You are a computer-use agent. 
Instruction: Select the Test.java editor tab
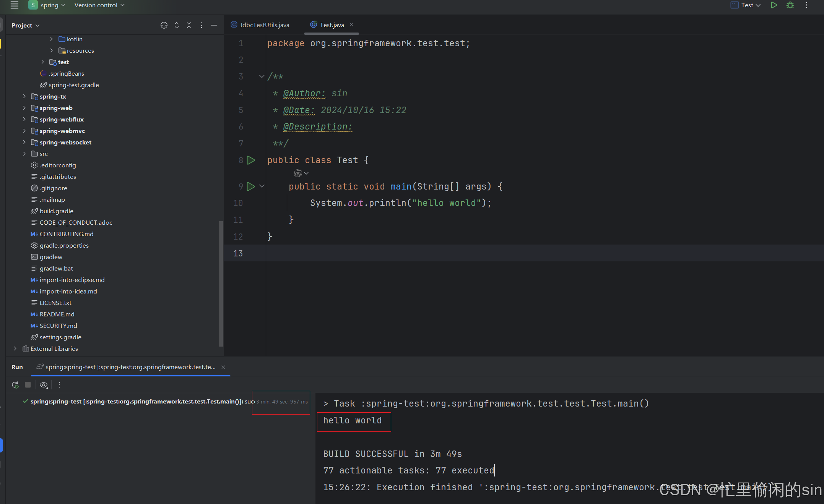point(331,25)
